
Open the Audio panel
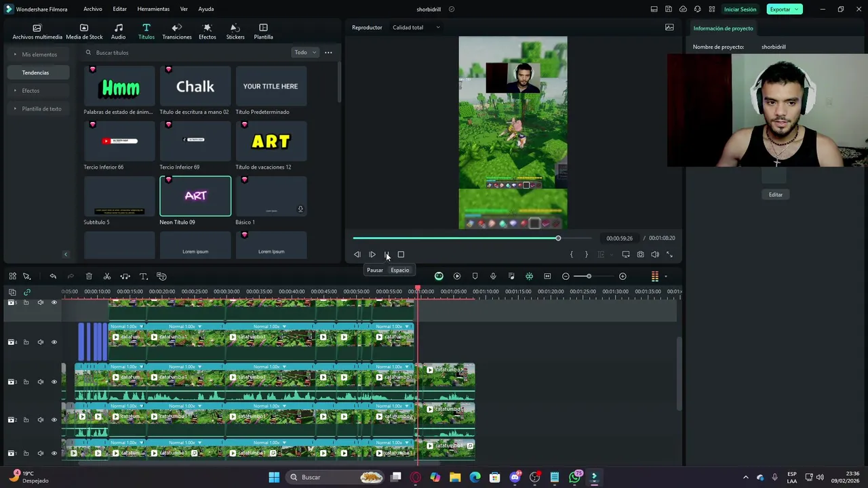click(119, 32)
